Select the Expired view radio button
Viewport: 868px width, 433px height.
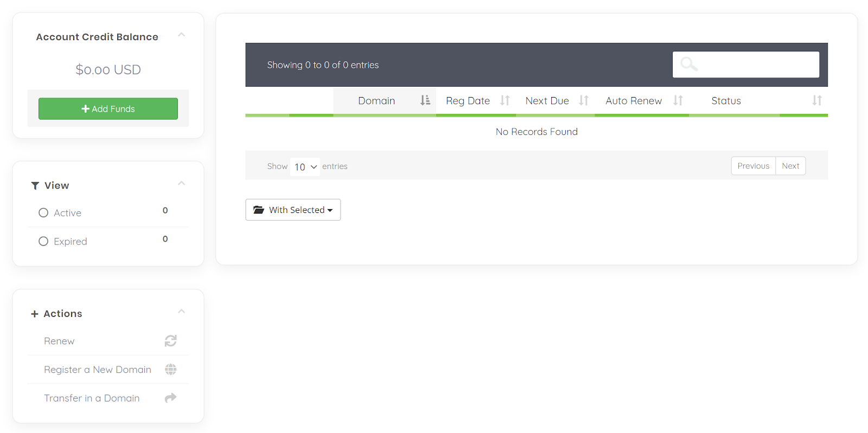pyautogui.click(x=43, y=241)
